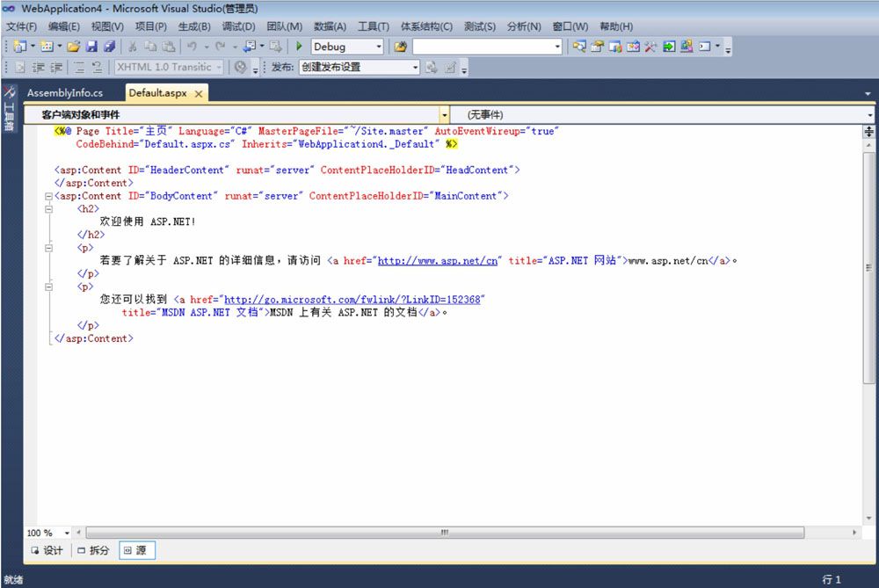Image resolution: width=879 pixels, height=588 pixels.
Task: Click the Publish Web button icon
Action: point(431,68)
